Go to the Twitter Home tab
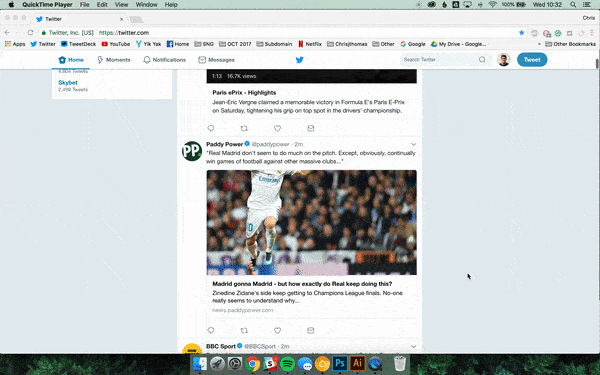Screen dimensions: 600x375 [71, 60]
